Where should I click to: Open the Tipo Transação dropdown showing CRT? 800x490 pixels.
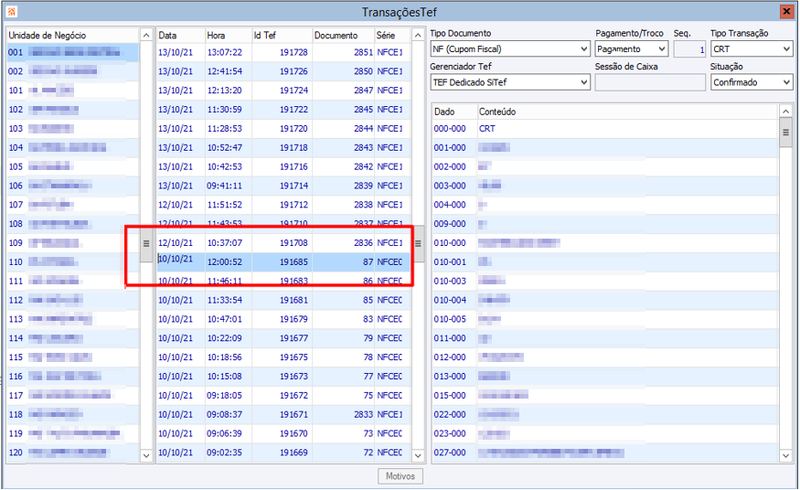pos(752,49)
